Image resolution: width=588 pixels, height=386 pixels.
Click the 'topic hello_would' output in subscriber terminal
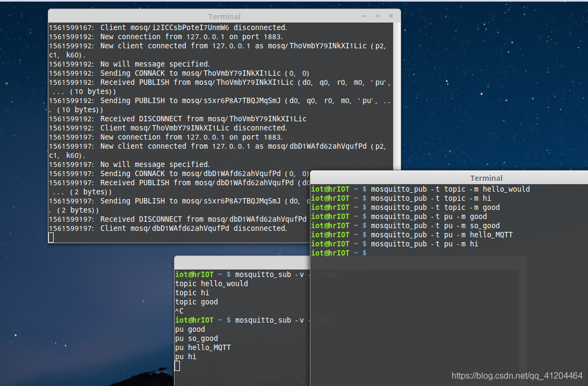(212, 283)
